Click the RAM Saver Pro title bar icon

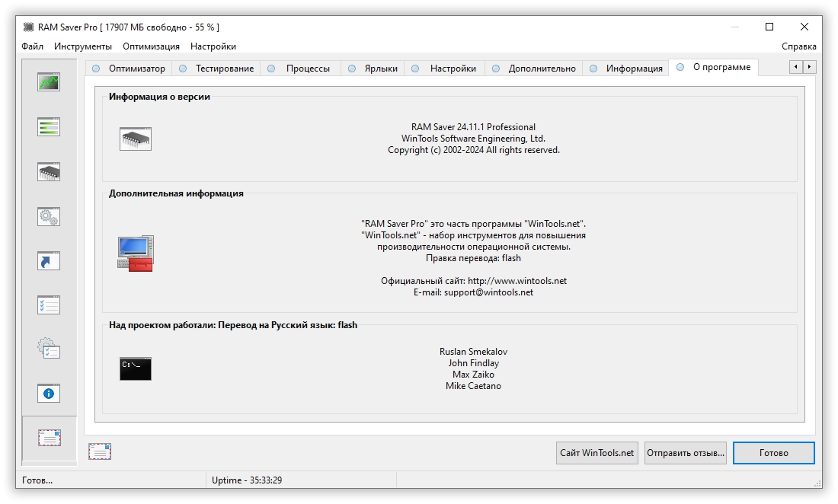tap(28, 27)
